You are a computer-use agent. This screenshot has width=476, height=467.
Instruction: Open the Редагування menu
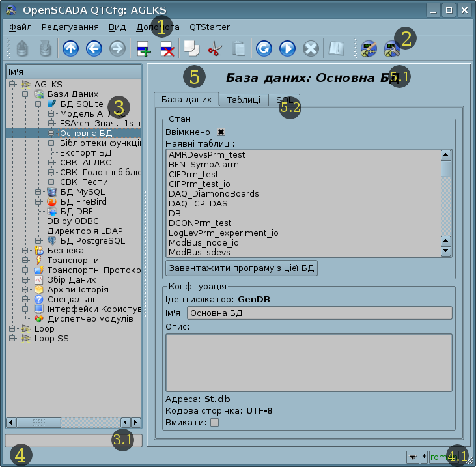click(70, 27)
